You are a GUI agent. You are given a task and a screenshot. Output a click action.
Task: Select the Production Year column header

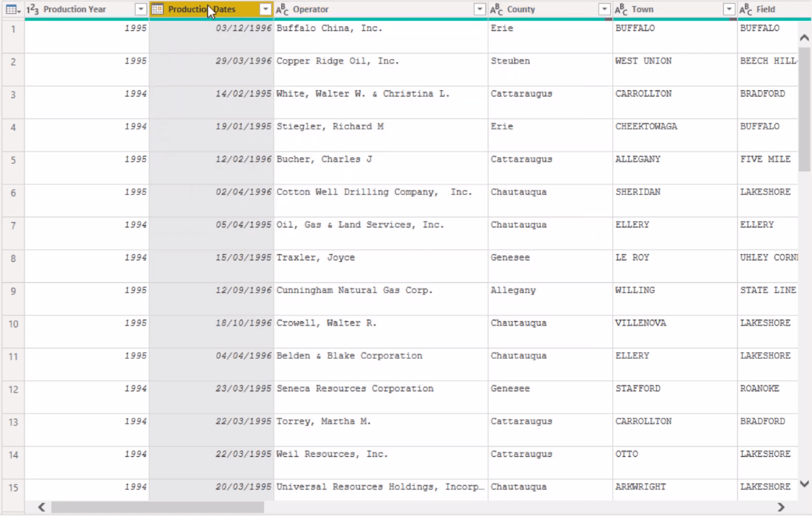click(x=87, y=9)
